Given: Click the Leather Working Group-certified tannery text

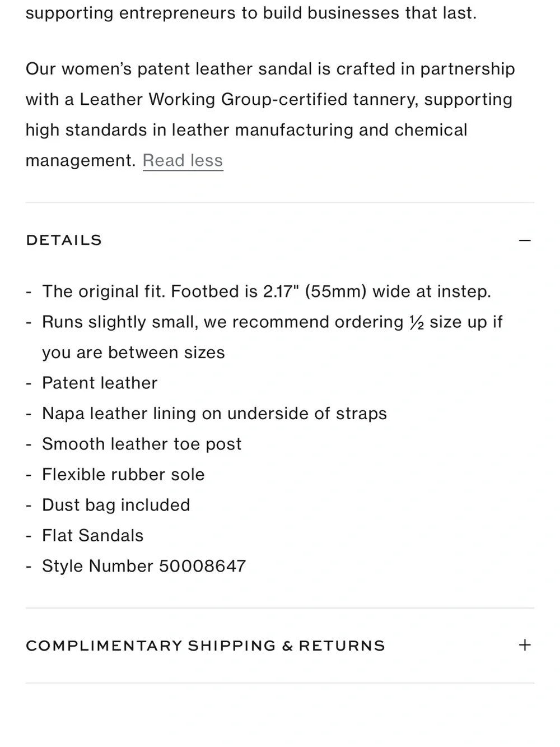Looking at the screenshot, I should coord(249,100).
